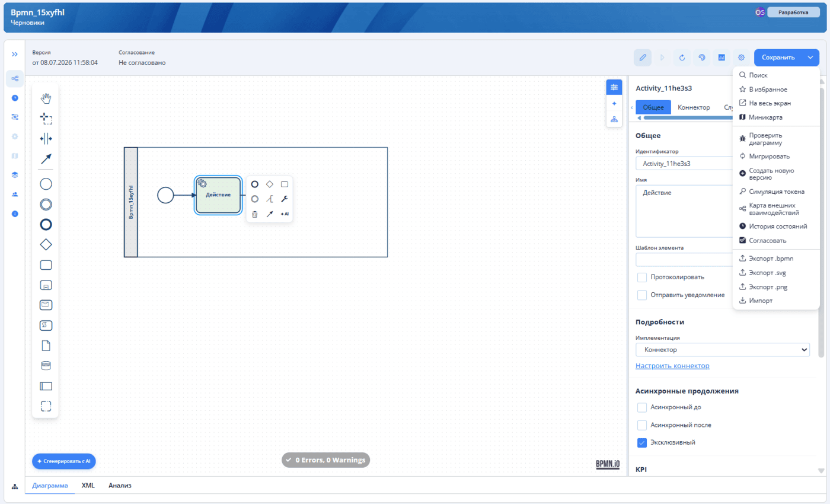Image resolution: width=830 pixels, height=504 pixels.
Task: Delete the selected task via trash icon
Action: [x=254, y=214]
